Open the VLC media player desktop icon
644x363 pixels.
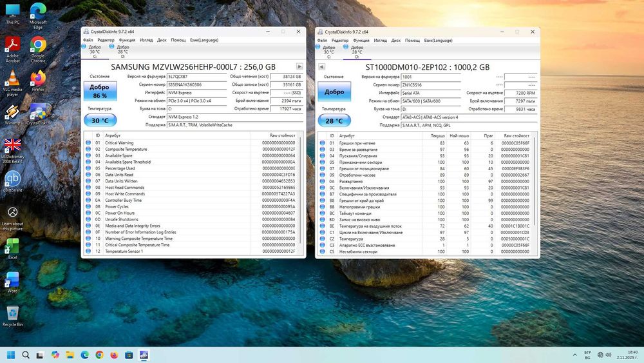[12, 83]
